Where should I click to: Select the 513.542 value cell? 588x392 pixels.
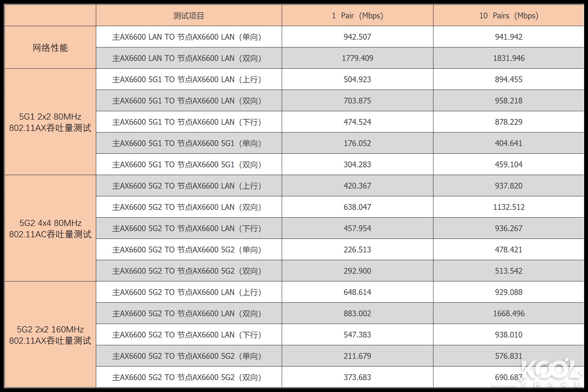pyautogui.click(x=509, y=271)
